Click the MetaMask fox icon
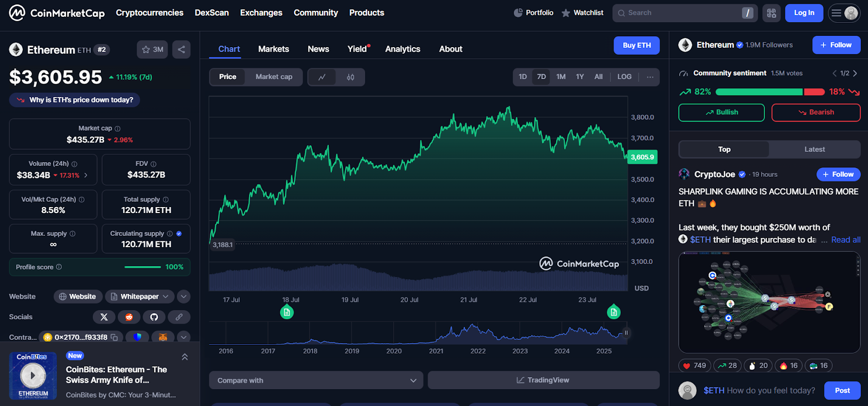Screen dimensions: 868x406 (x=163, y=337)
